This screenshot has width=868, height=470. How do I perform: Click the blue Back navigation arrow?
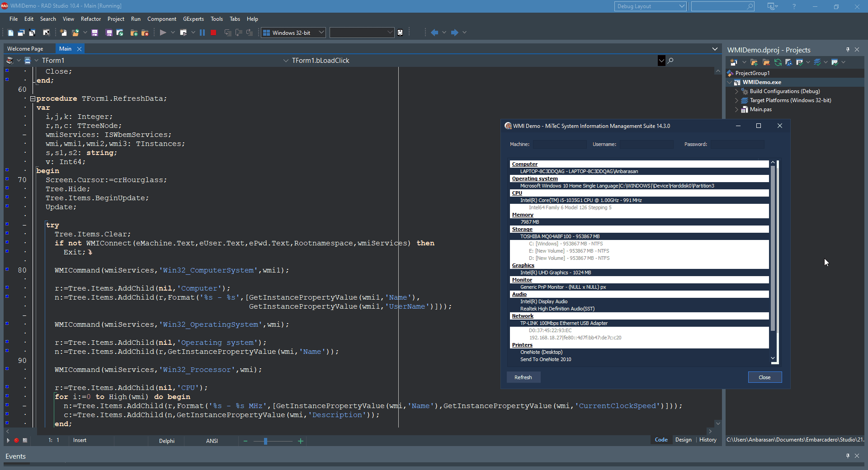434,33
